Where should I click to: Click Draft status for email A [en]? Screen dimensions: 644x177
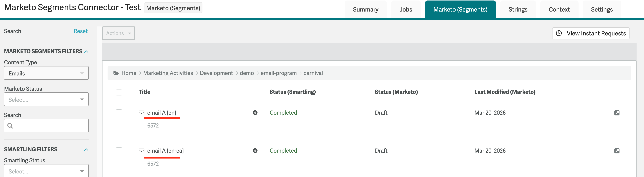pos(381,113)
